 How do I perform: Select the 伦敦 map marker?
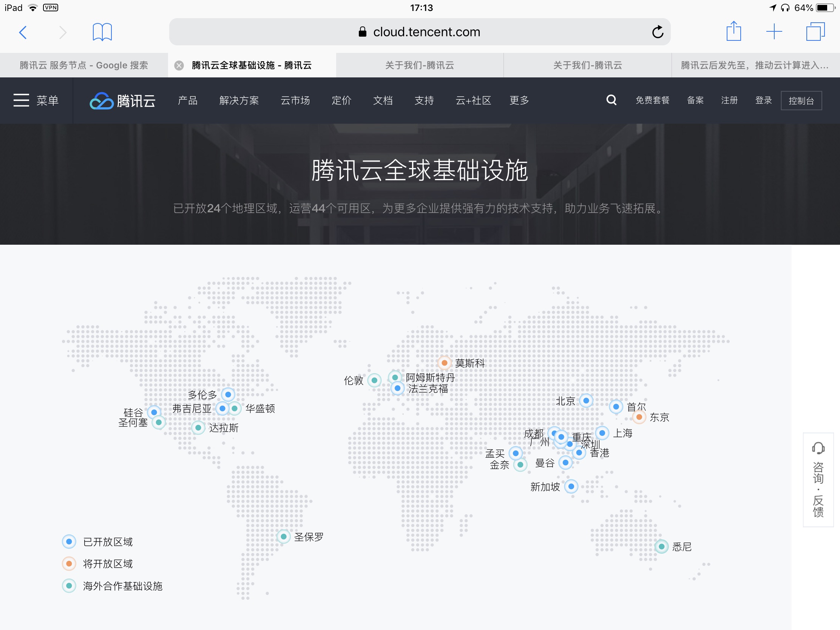(374, 380)
